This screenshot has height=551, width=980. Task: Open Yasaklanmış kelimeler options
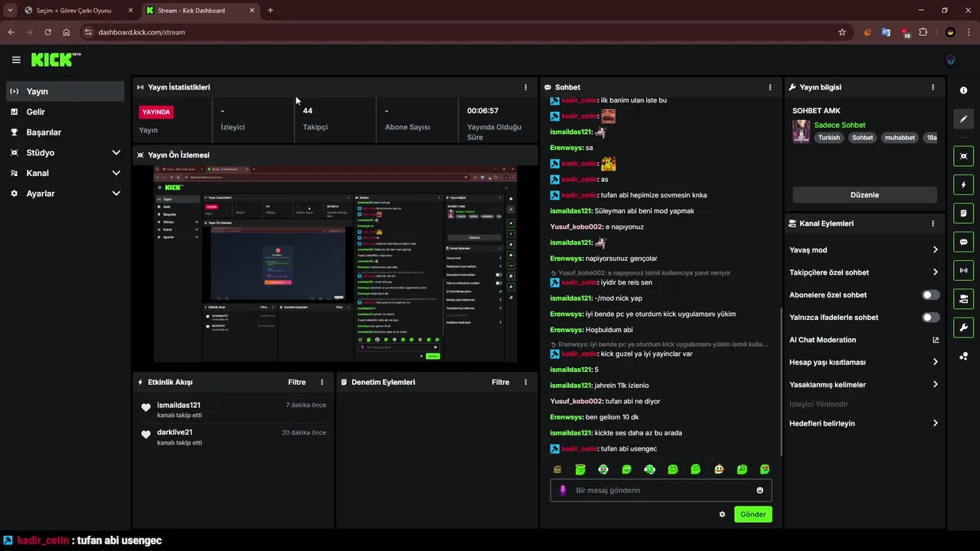(x=864, y=385)
